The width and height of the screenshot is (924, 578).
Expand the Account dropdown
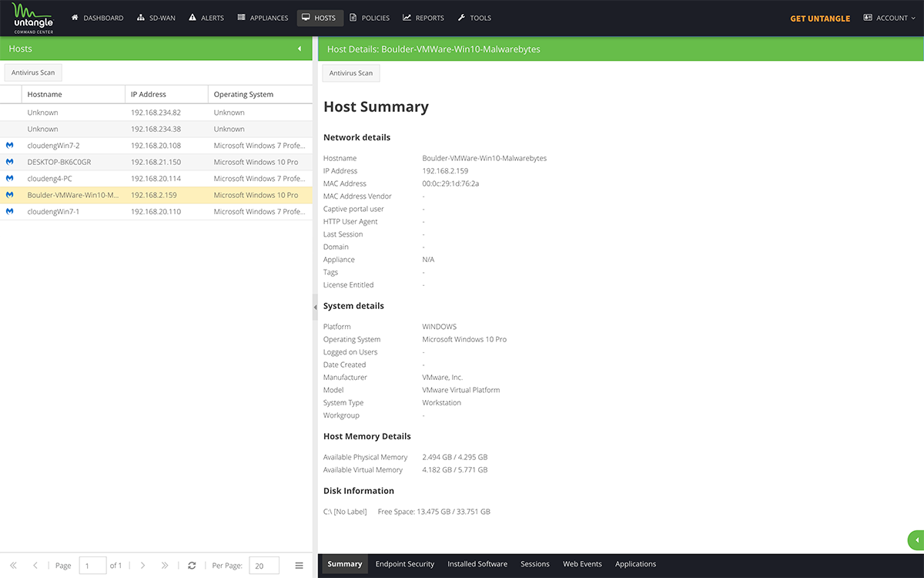pyautogui.click(x=889, y=18)
